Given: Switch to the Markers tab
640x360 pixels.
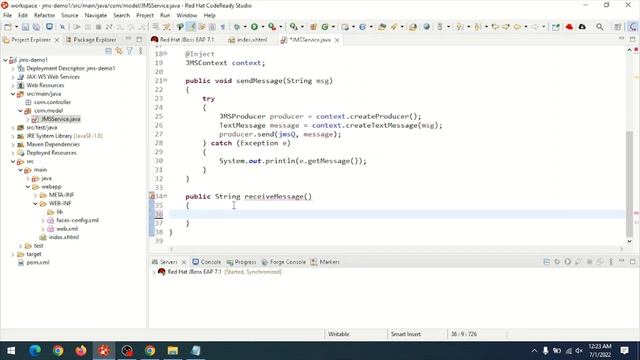Looking at the screenshot, I should tap(325, 262).
